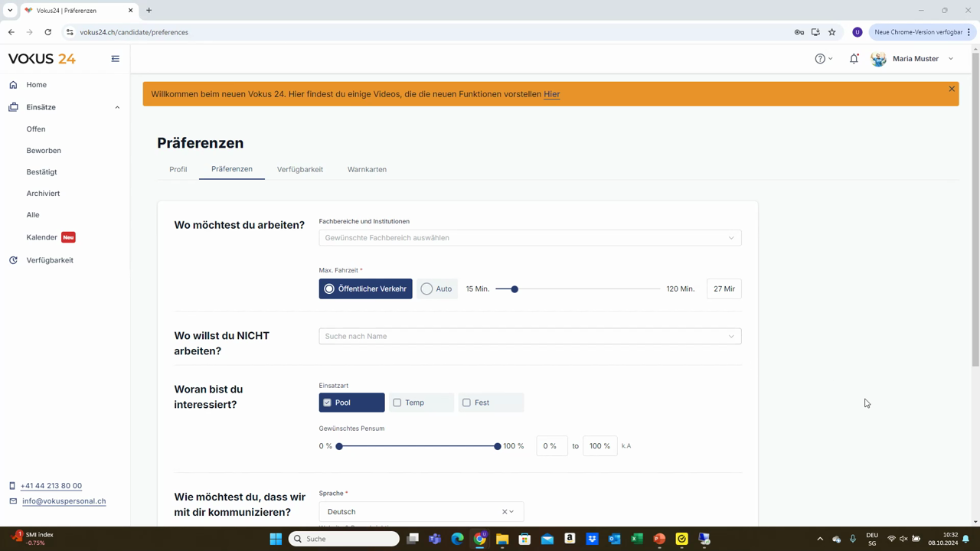Follow the Hier link in the banner

point(551,94)
